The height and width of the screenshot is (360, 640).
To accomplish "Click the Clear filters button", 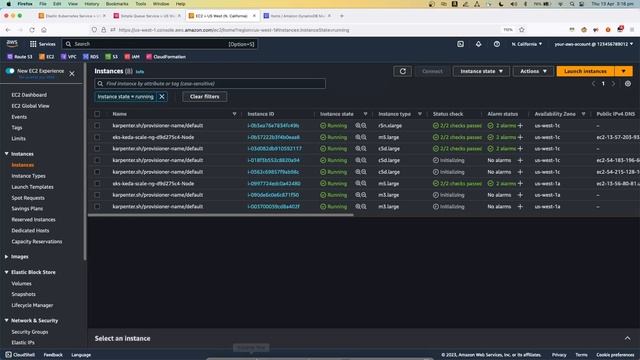I will (x=204, y=97).
